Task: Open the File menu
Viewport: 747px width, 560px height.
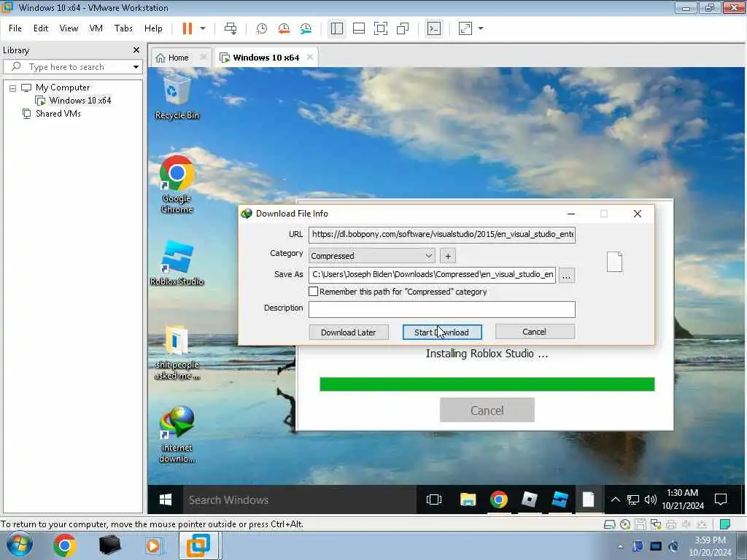Action: 15,28
